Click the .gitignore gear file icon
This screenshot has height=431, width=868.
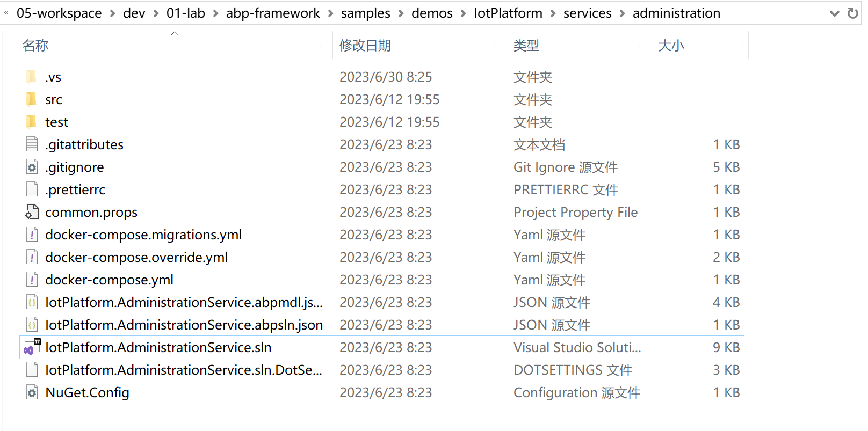[32, 167]
